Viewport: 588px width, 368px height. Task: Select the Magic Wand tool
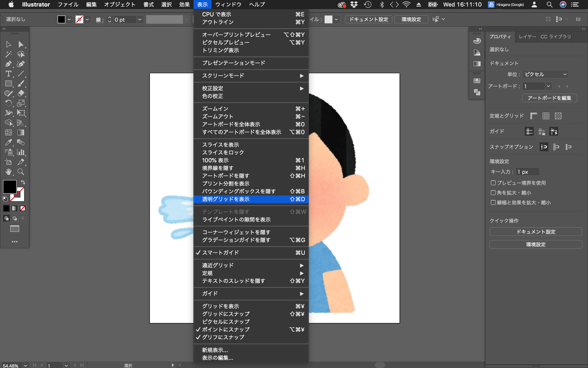[9, 54]
